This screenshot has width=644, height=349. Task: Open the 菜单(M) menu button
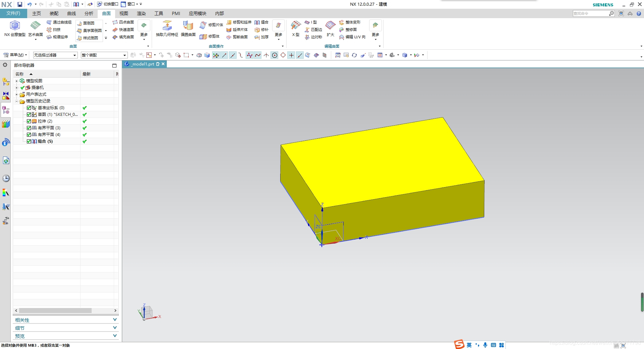tap(15, 55)
